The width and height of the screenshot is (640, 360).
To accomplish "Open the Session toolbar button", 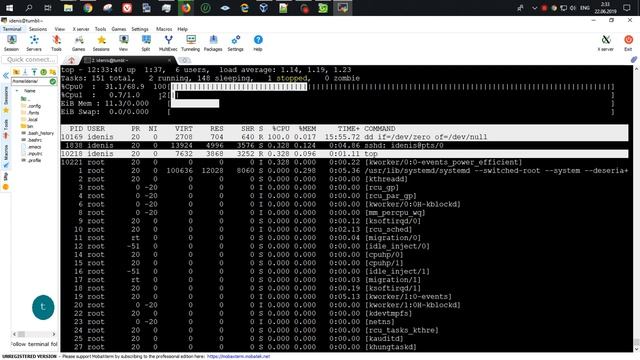I will pos(11,43).
